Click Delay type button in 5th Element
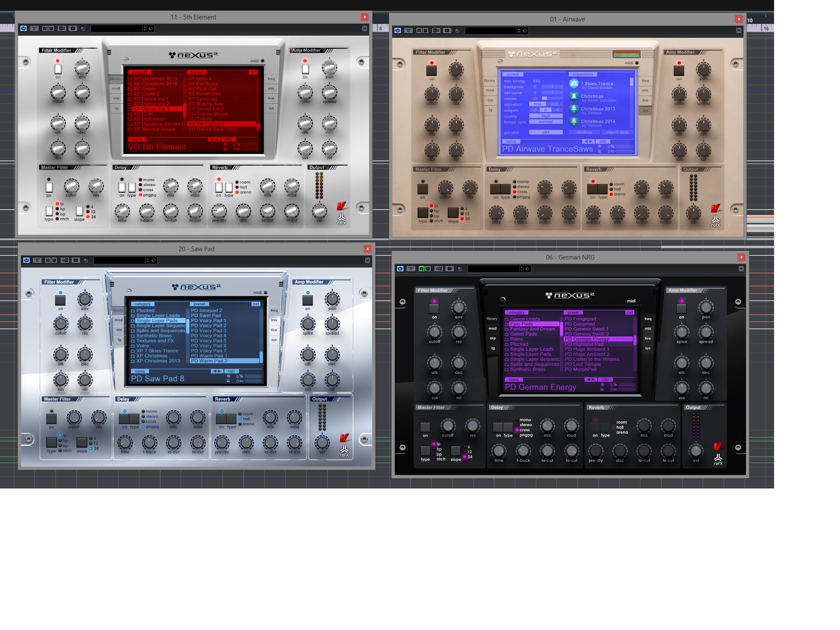 point(132,187)
